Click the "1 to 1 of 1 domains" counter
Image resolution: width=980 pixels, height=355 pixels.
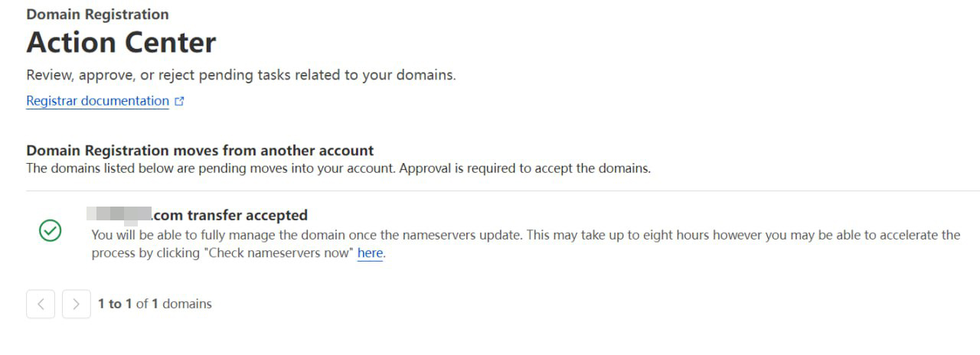(x=155, y=304)
